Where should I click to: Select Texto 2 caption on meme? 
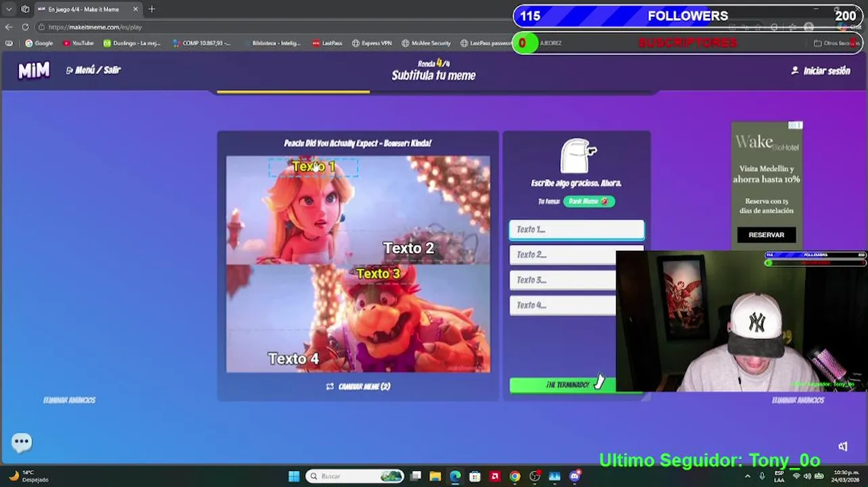pyautogui.click(x=408, y=248)
